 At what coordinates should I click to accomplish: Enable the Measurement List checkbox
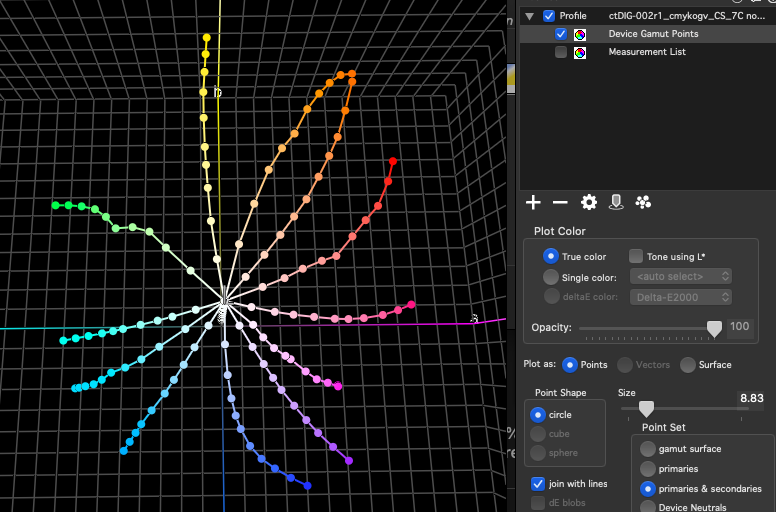(x=561, y=52)
